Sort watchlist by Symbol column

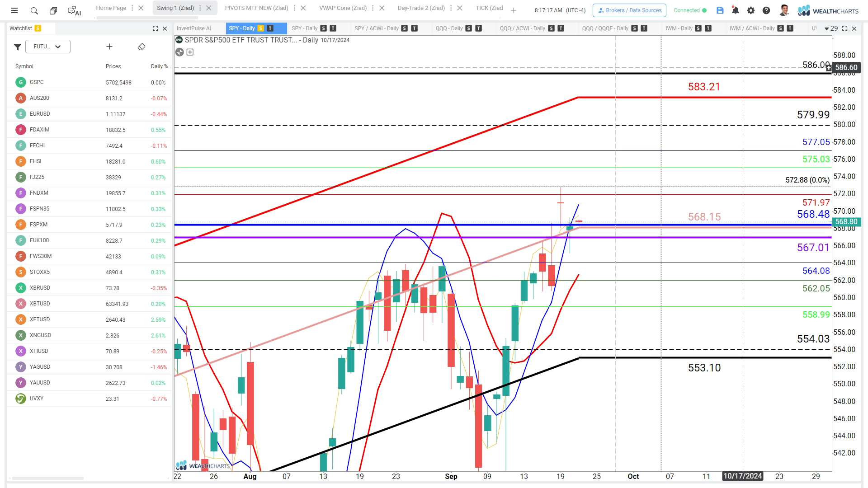pyautogui.click(x=24, y=66)
